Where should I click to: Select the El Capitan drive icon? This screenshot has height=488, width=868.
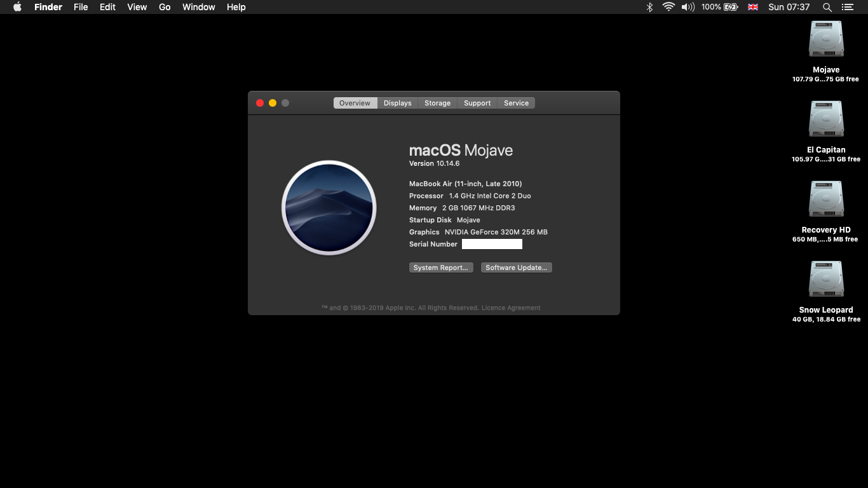pos(826,119)
